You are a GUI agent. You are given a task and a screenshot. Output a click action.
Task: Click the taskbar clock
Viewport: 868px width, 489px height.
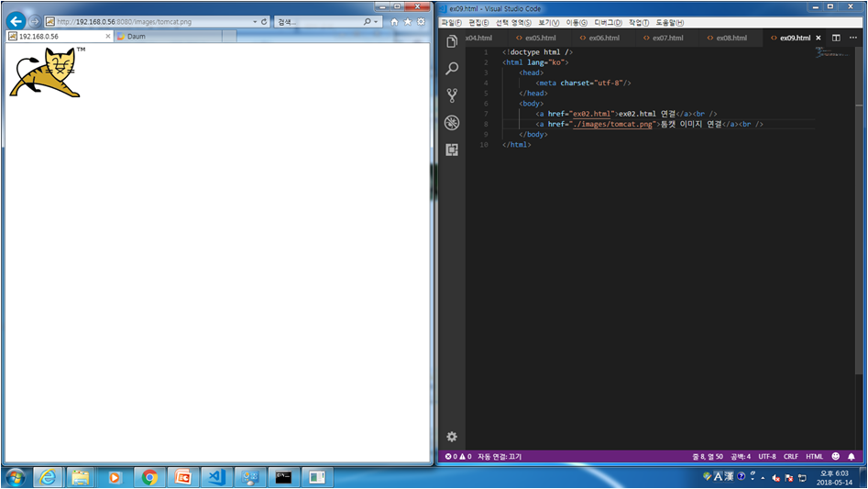tap(834, 477)
